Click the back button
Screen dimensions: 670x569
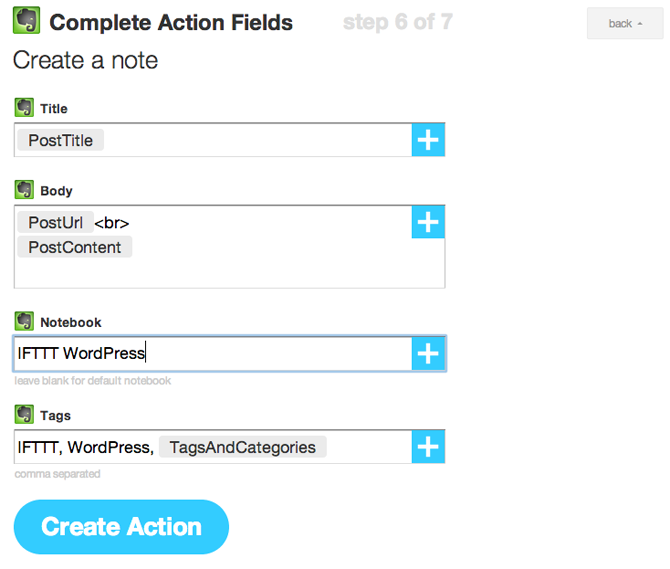pyautogui.click(x=625, y=23)
